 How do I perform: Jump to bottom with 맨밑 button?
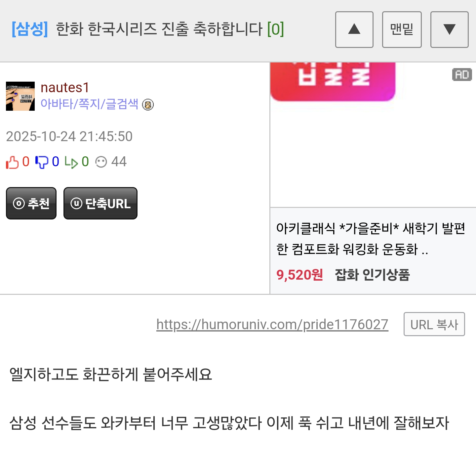402,29
